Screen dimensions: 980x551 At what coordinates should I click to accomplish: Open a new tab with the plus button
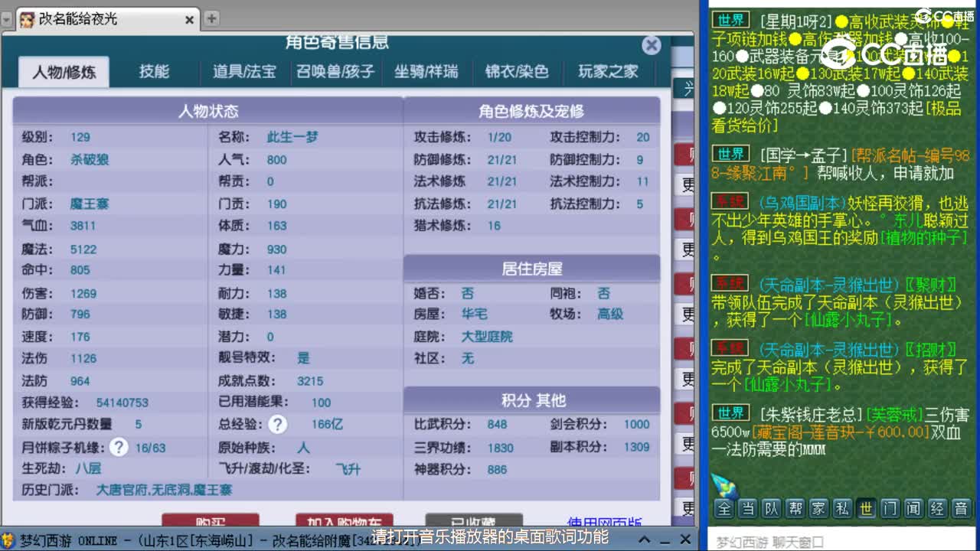click(x=211, y=18)
